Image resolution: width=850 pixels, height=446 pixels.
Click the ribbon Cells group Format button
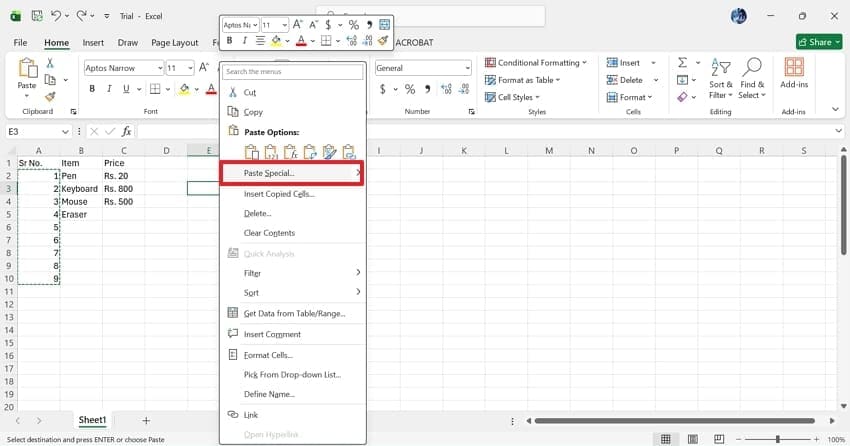[x=629, y=98]
